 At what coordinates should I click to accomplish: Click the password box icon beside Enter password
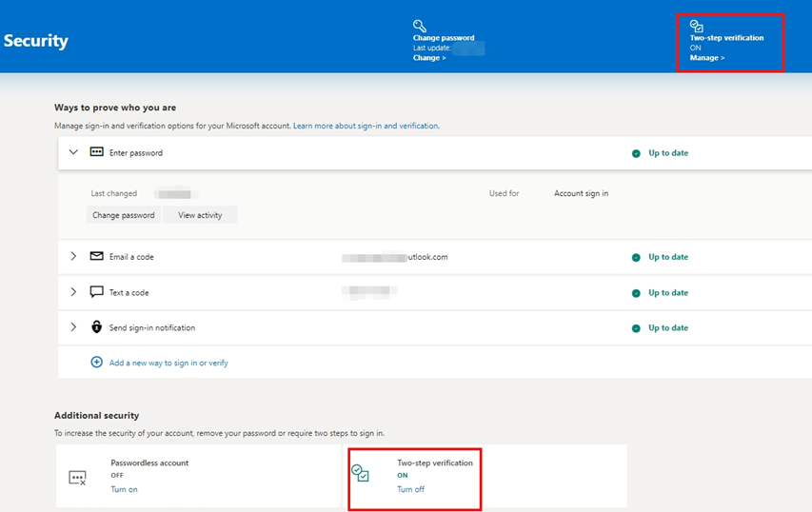96,151
